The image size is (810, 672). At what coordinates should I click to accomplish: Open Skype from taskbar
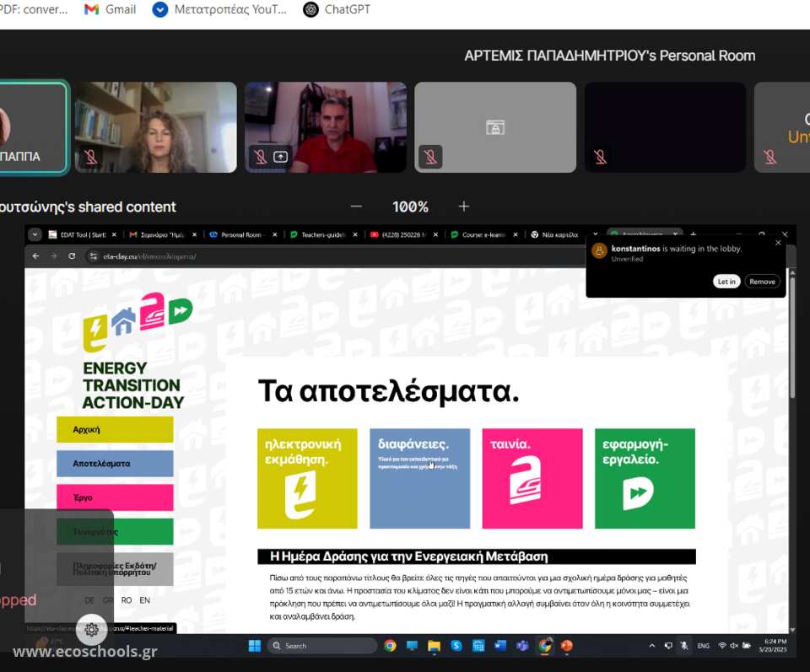pyautogui.click(x=456, y=646)
